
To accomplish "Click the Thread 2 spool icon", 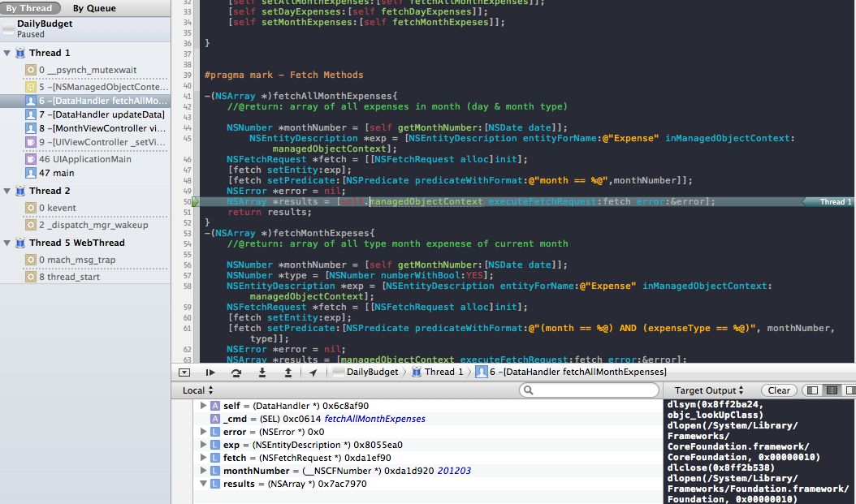I will click(x=20, y=191).
